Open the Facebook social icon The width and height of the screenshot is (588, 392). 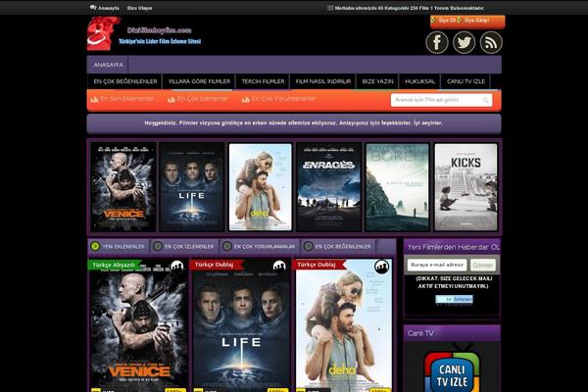pos(437,42)
